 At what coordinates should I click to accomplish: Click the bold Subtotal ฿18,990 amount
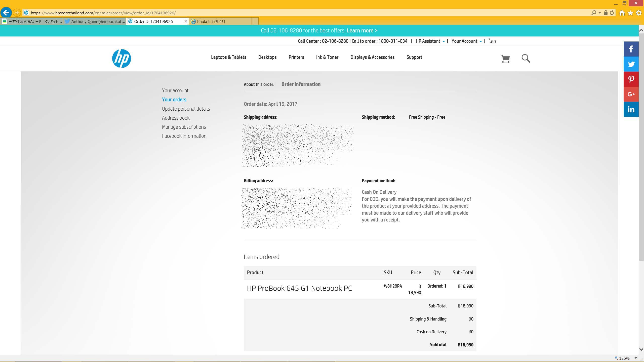465,345
